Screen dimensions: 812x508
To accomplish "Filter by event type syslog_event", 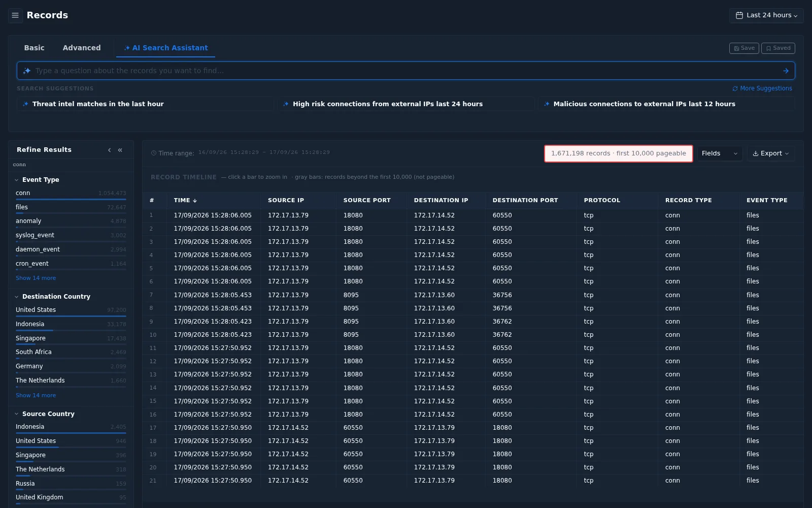I will tap(71, 236).
